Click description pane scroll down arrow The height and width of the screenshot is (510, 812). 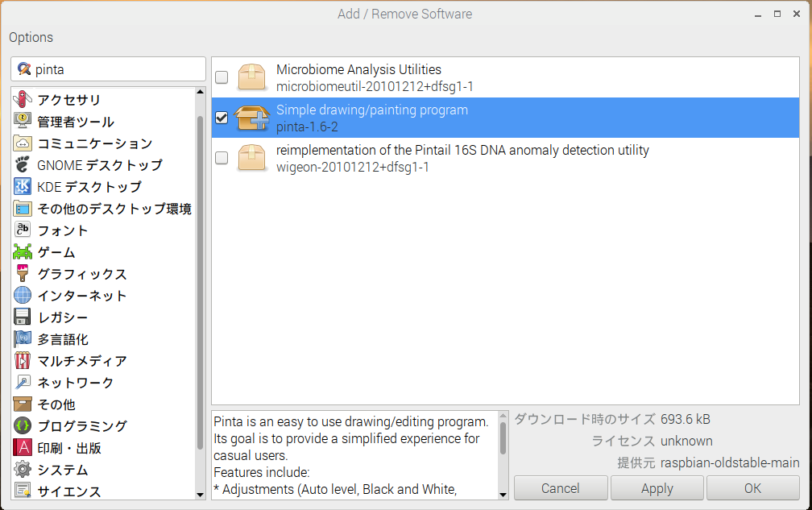503,495
